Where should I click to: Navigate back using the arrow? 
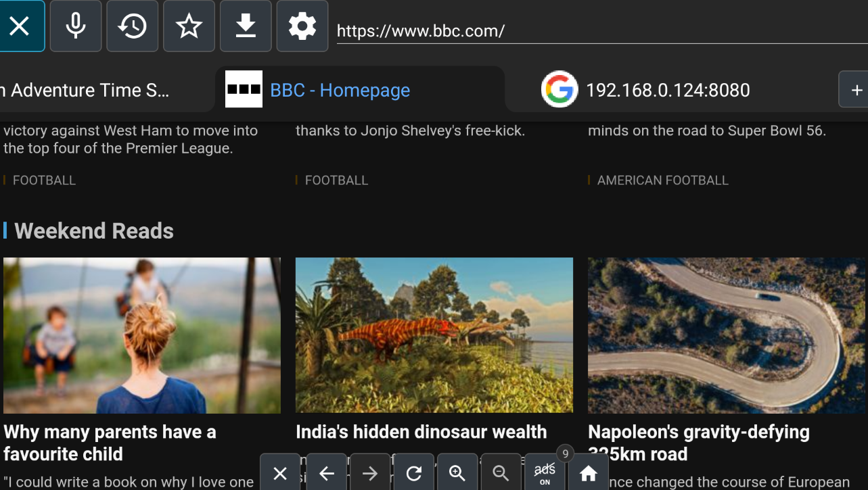pos(326,472)
